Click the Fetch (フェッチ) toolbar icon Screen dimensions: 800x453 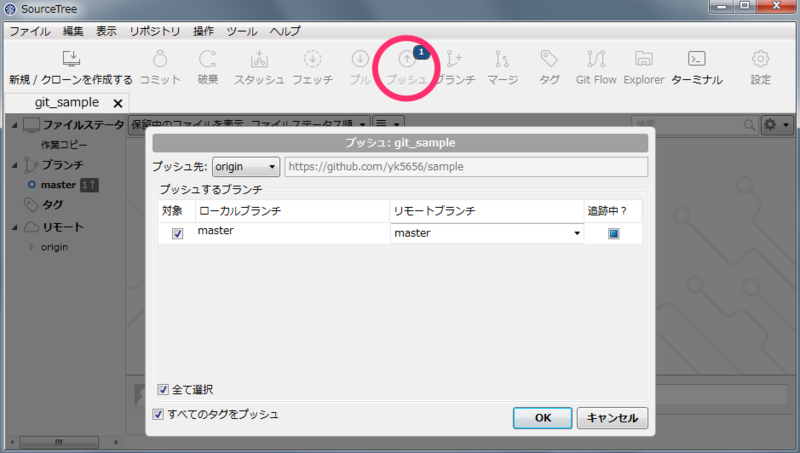click(x=312, y=59)
